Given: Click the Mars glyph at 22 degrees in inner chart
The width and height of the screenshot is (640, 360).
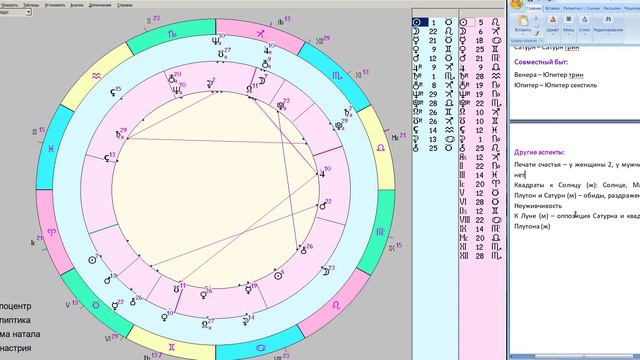Looking at the screenshot, I should coord(322,206).
